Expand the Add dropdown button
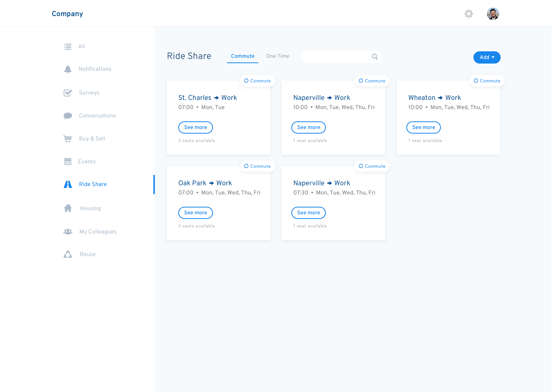552x392 pixels. pyautogui.click(x=486, y=57)
